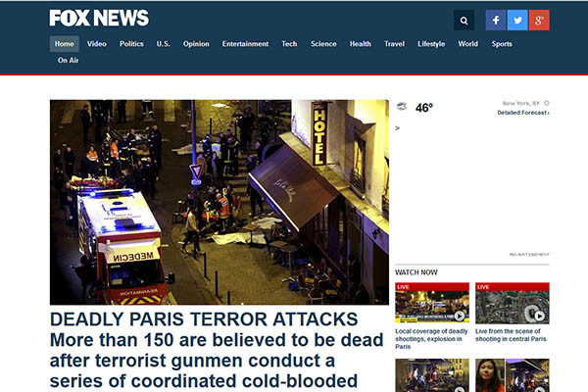588x392 pixels.
Task: Open the On Air menu item
Action: point(68,61)
